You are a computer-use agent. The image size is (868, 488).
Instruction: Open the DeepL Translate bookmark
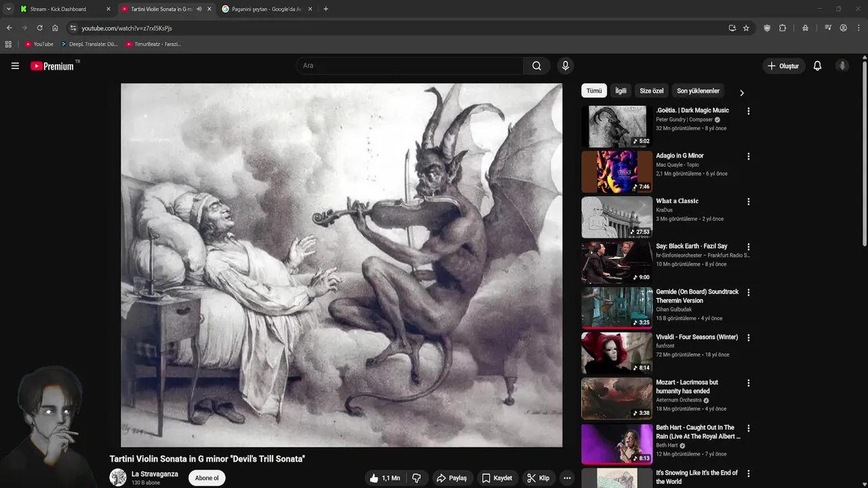tap(89, 44)
